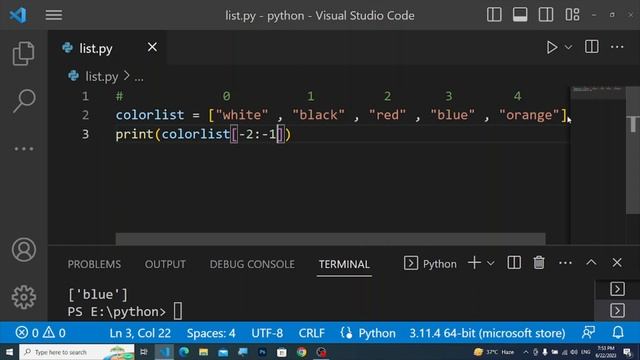Open the notifications bell
Image resolution: width=640 pixels, height=360 pixels.
point(618,333)
